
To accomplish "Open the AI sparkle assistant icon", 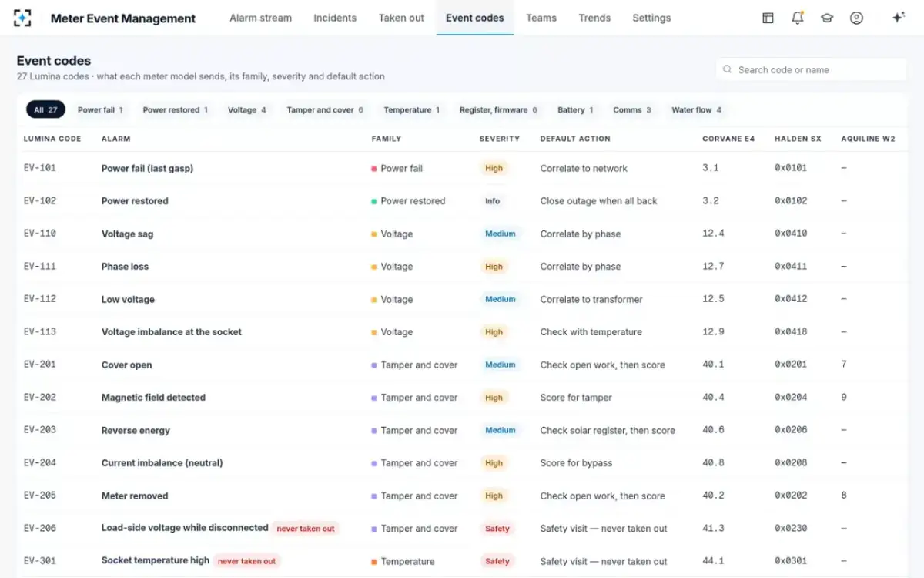I will coord(898,18).
